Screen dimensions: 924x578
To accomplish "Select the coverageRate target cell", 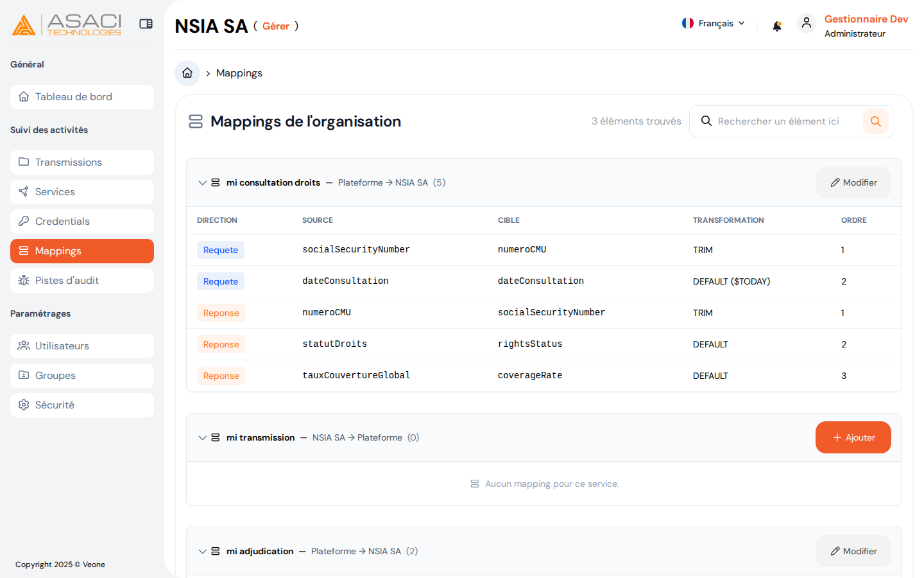I will pos(530,376).
